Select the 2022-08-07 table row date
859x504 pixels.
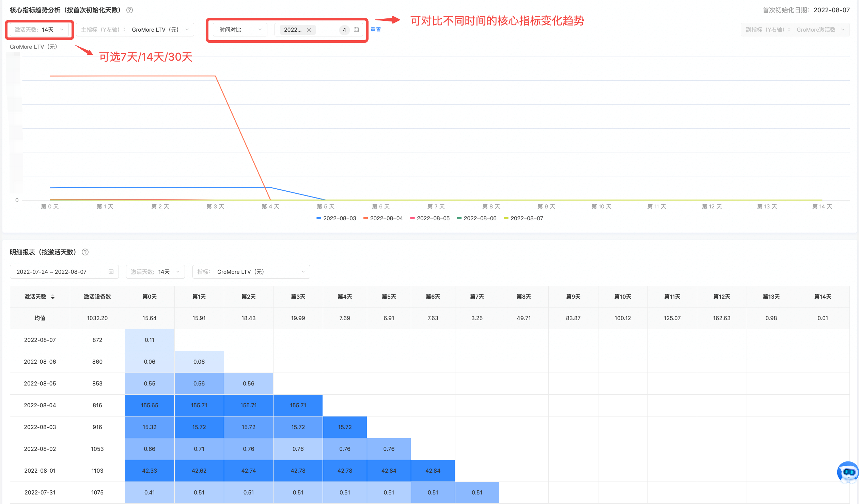click(40, 340)
